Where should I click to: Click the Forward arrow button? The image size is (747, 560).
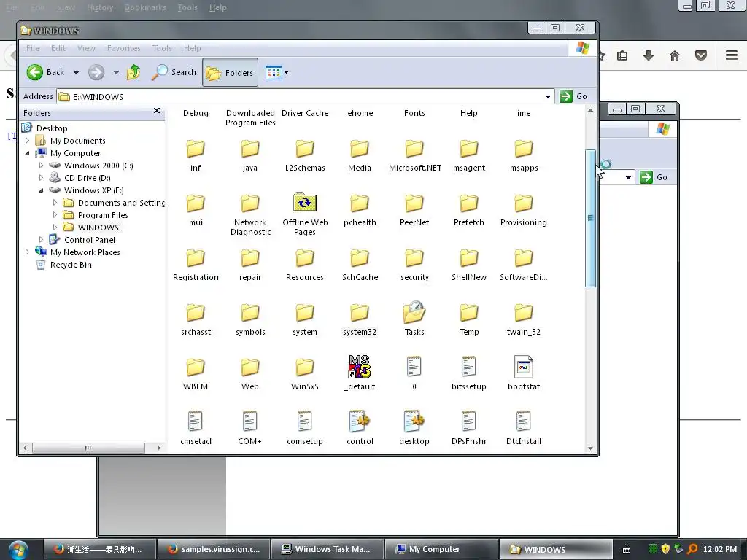[96, 72]
